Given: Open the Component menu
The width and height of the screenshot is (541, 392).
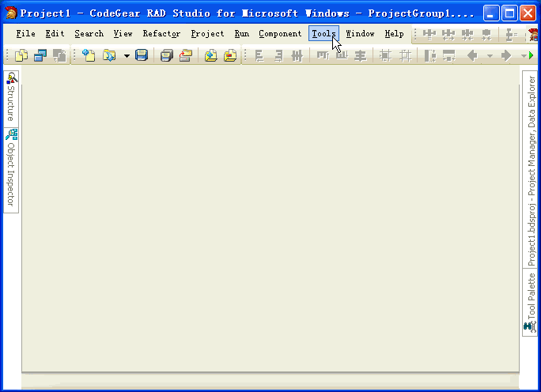Looking at the screenshot, I should click(x=280, y=33).
